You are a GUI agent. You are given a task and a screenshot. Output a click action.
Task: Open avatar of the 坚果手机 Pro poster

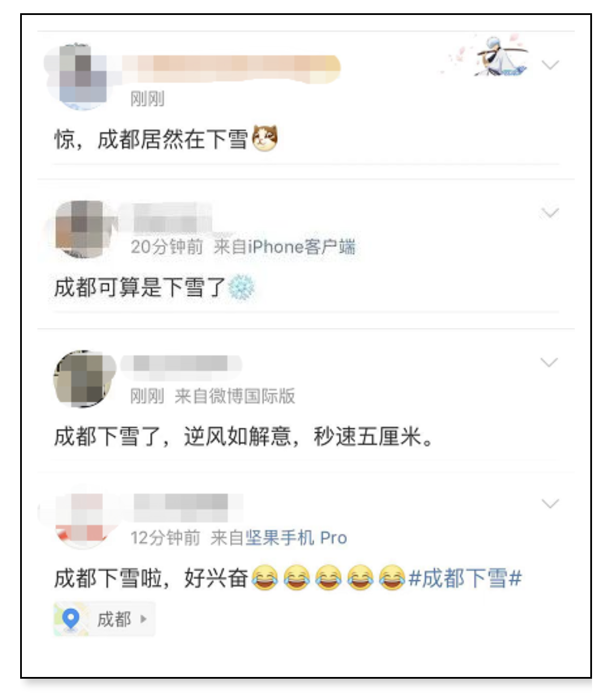(x=82, y=519)
